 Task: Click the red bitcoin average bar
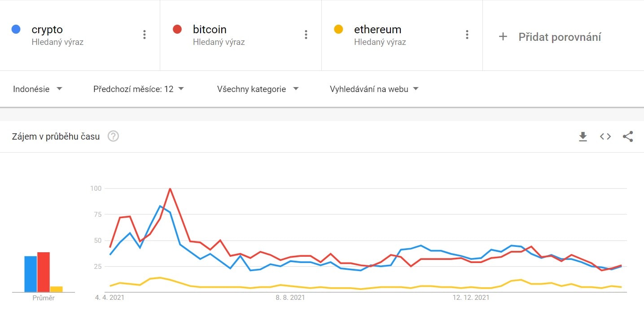[44, 272]
